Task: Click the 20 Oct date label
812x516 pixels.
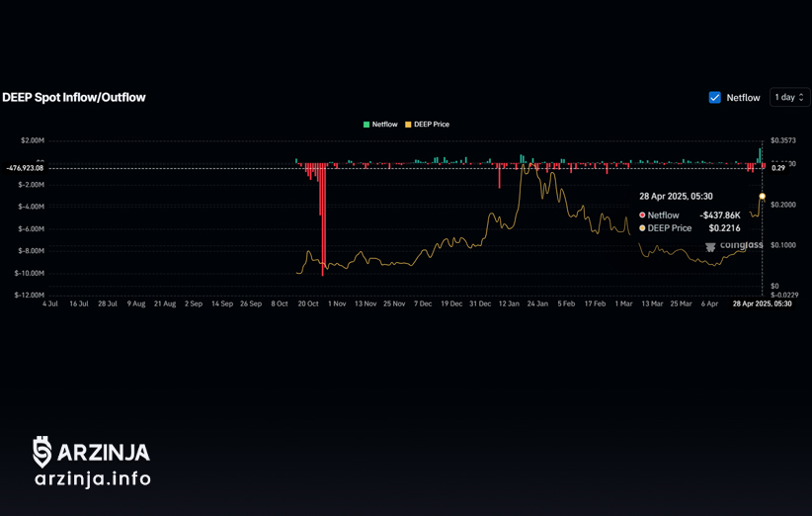Action: tap(308, 303)
